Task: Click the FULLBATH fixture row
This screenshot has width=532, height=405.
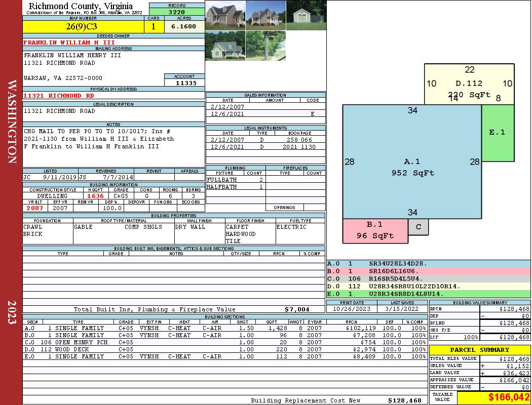Action: (x=236, y=180)
